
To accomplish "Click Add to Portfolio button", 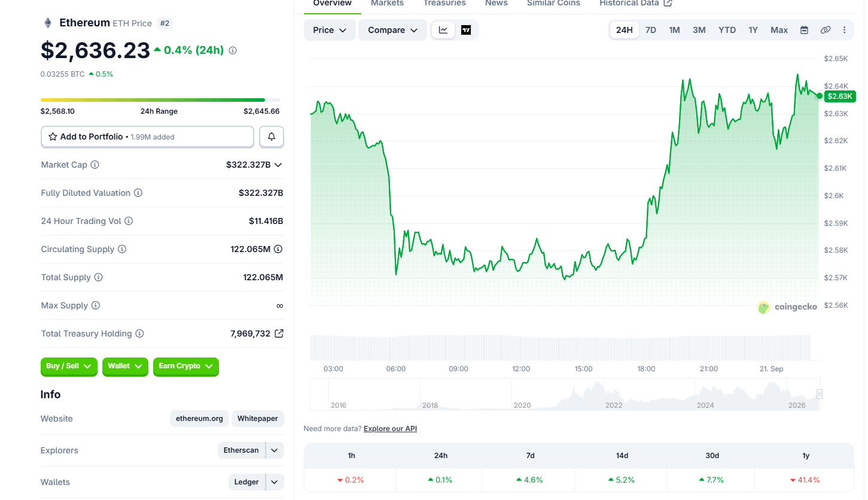I will pyautogui.click(x=147, y=137).
